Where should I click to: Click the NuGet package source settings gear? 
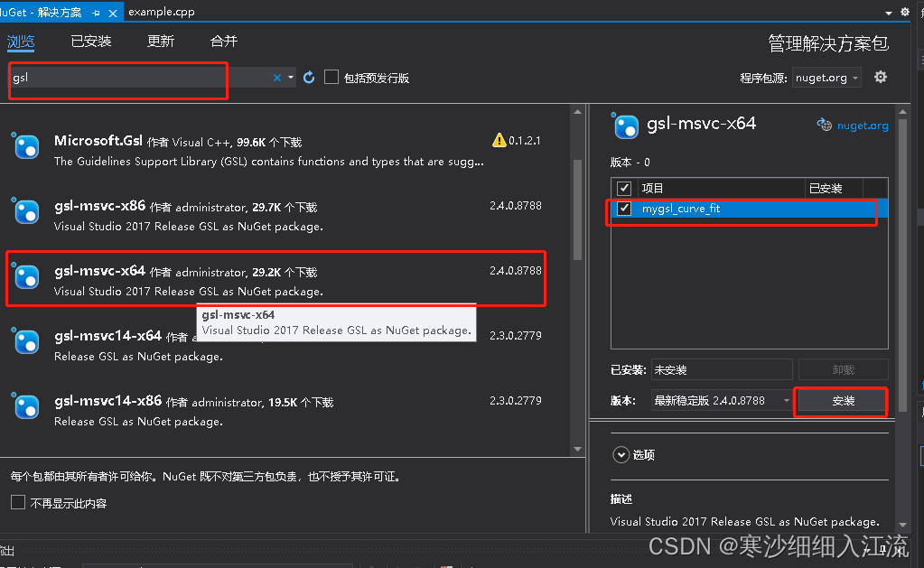(880, 78)
